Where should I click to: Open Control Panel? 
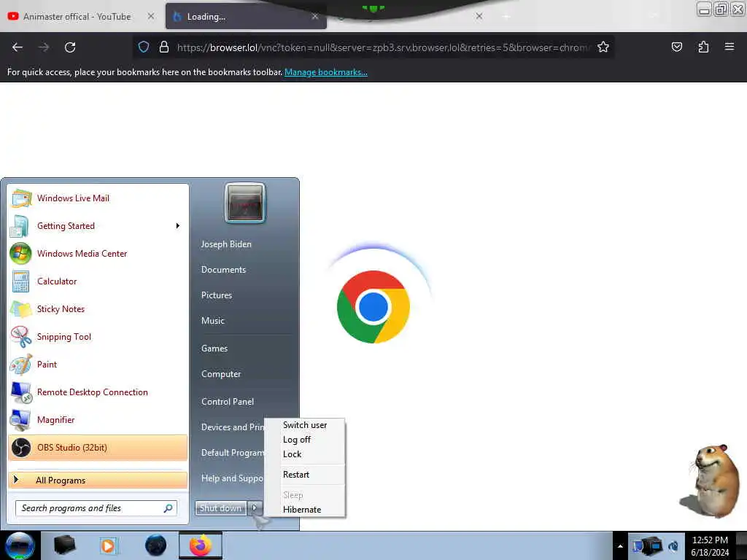[x=228, y=402]
